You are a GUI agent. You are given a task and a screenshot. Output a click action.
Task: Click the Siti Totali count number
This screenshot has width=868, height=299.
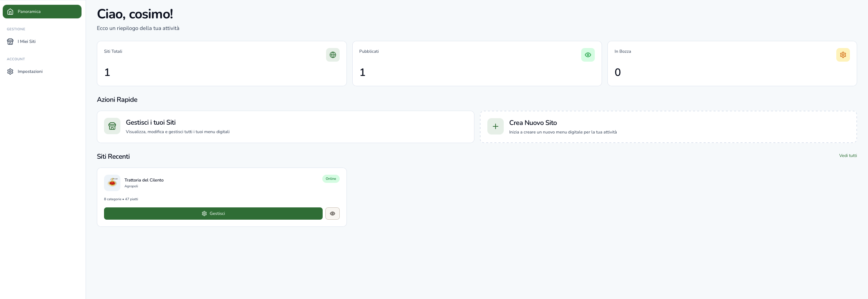(107, 73)
